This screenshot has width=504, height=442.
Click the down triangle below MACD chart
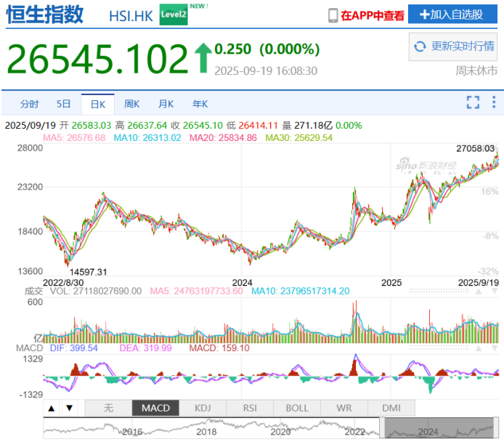pos(68,408)
